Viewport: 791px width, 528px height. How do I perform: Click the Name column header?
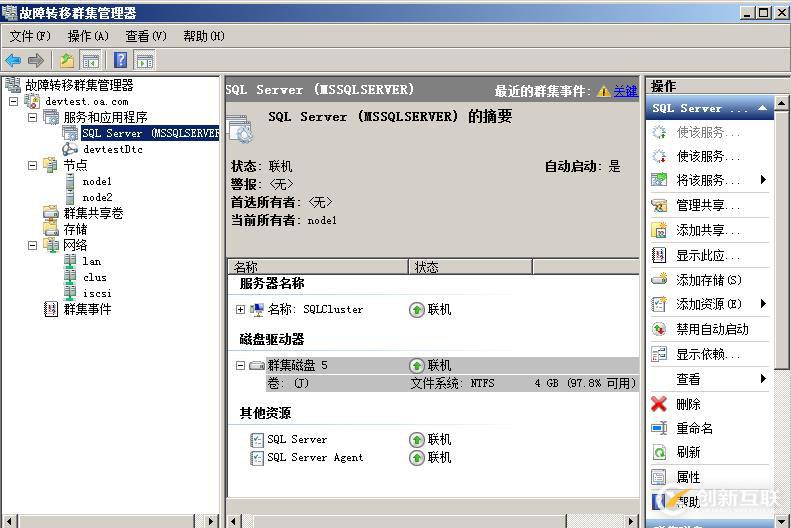(x=318, y=267)
